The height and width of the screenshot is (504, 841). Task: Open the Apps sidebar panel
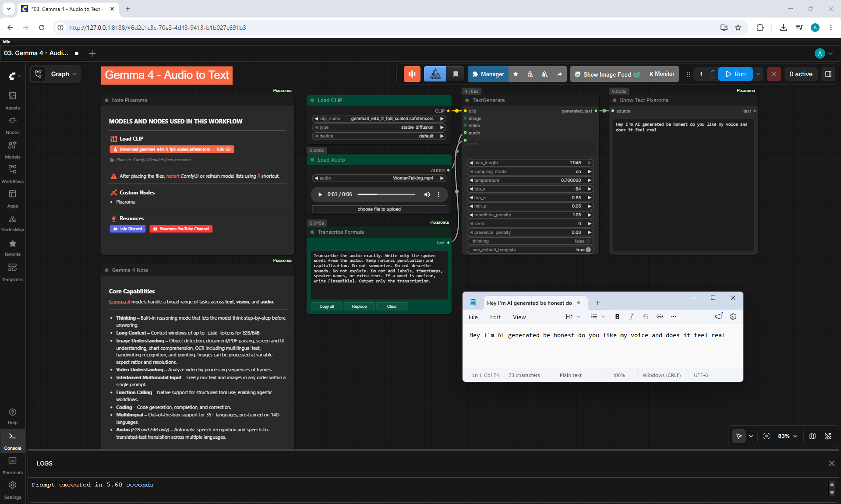(13, 198)
